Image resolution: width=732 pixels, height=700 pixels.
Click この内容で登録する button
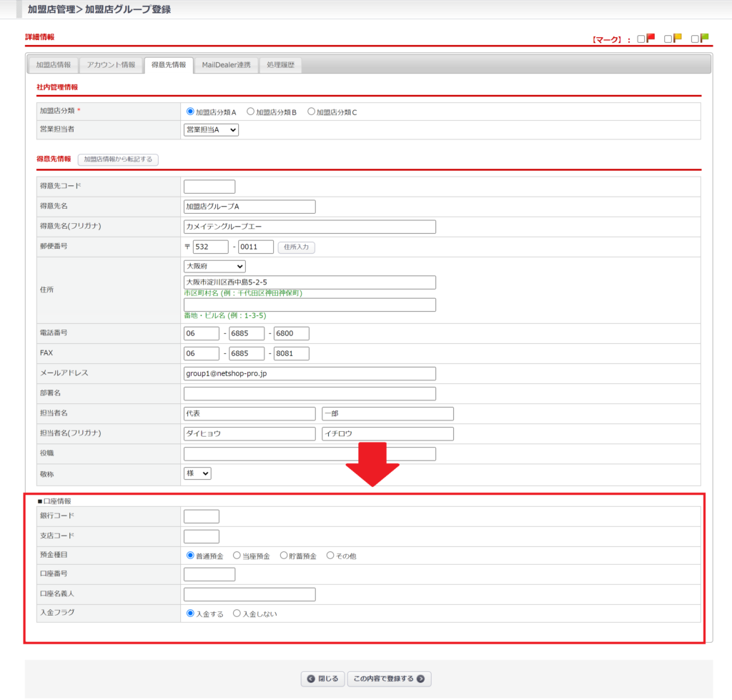(389, 679)
